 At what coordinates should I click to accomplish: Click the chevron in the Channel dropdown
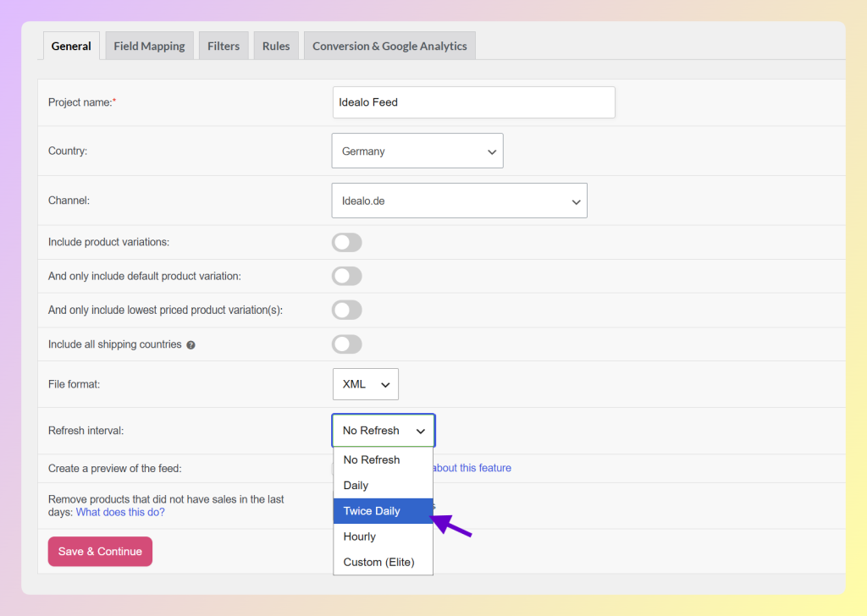[x=576, y=201]
